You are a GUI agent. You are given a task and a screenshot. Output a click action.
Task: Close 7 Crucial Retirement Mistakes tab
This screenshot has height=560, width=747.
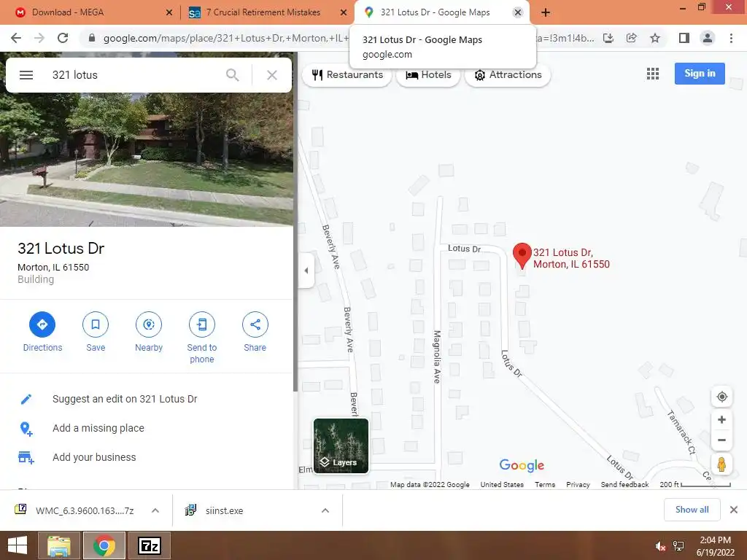[x=344, y=12]
